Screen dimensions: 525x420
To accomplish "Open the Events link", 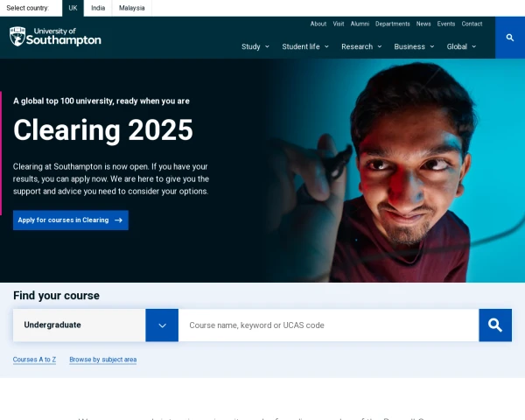I will pos(446,24).
